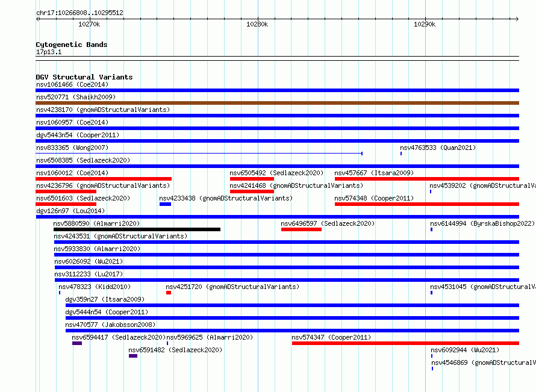Select nsv6026092 (Wu2021) label
Image resolution: width=536 pixels, height=392 pixels.
89,261
